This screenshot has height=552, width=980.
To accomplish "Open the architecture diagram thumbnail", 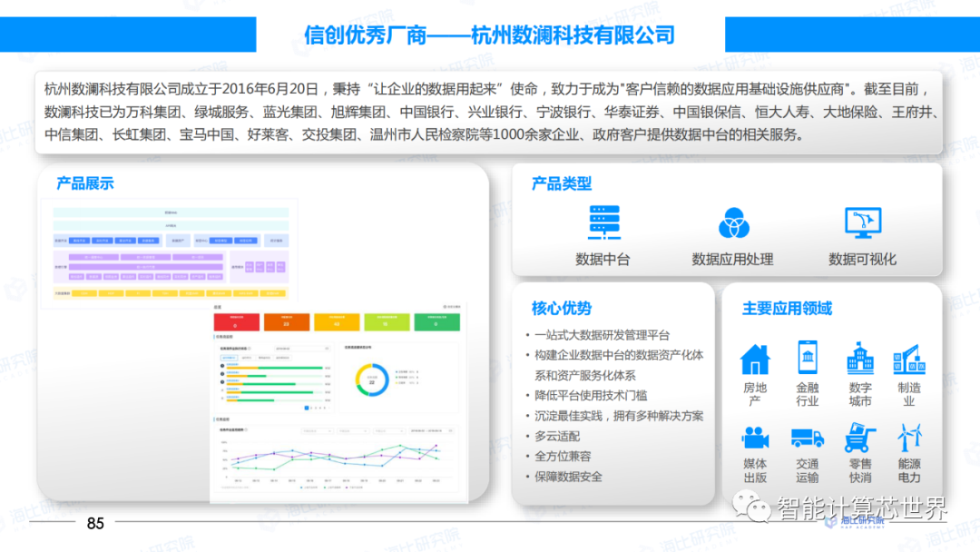I will click(x=170, y=253).
